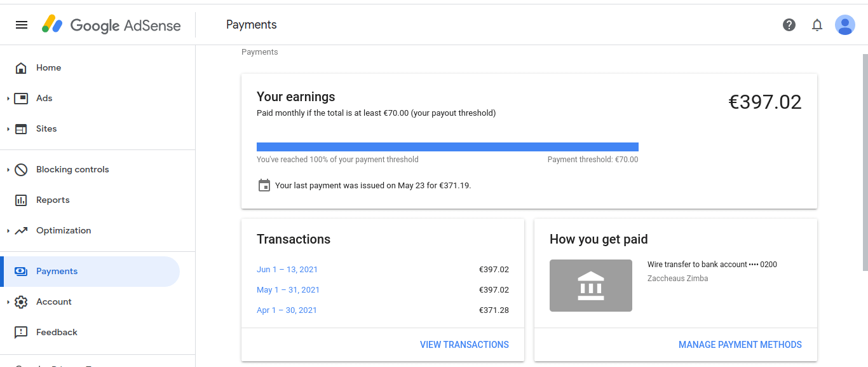This screenshot has height=367, width=868.
Task: Select Payments in the sidebar
Action: pos(90,272)
